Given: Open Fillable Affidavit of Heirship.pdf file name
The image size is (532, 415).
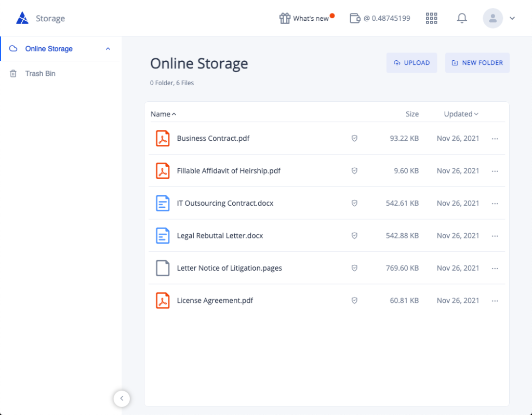Looking at the screenshot, I should tap(229, 171).
